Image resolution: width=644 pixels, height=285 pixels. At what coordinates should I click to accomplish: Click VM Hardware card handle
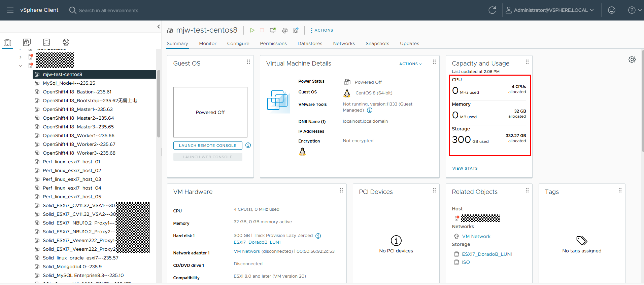pyautogui.click(x=341, y=190)
